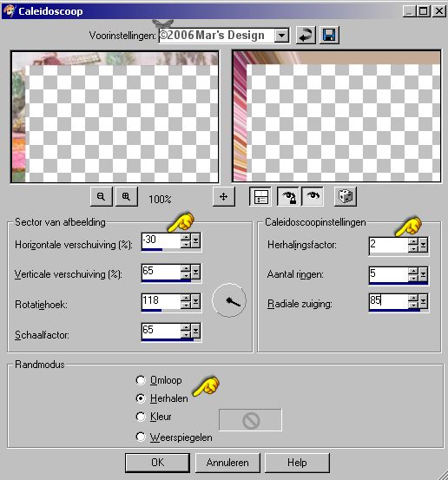
Task: Click the reset to default arrow icon
Action: (x=306, y=36)
